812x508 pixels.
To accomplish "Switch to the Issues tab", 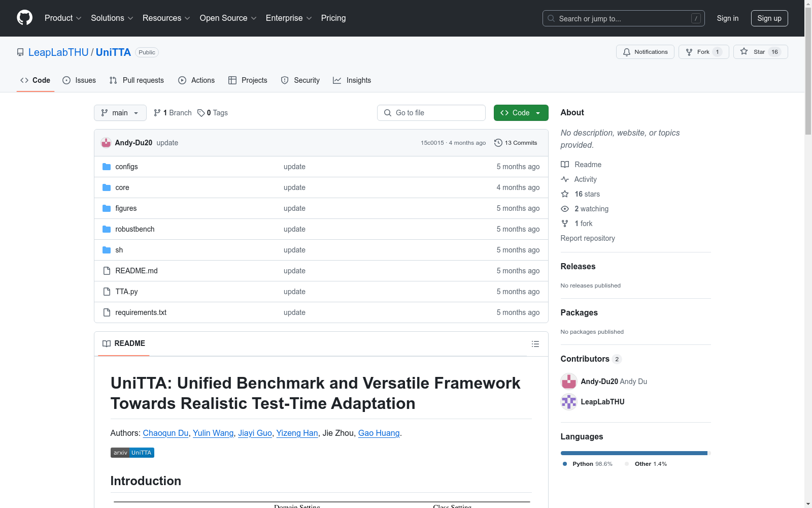I will [x=79, y=80].
